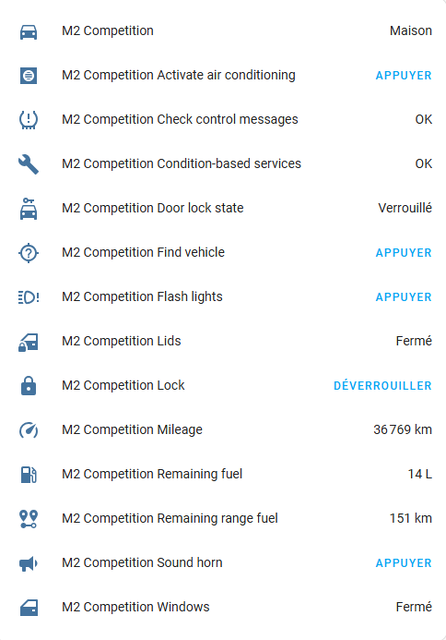Viewport: 446px width, 640px height.
Task: Click the air conditioning icon
Action: [29, 76]
